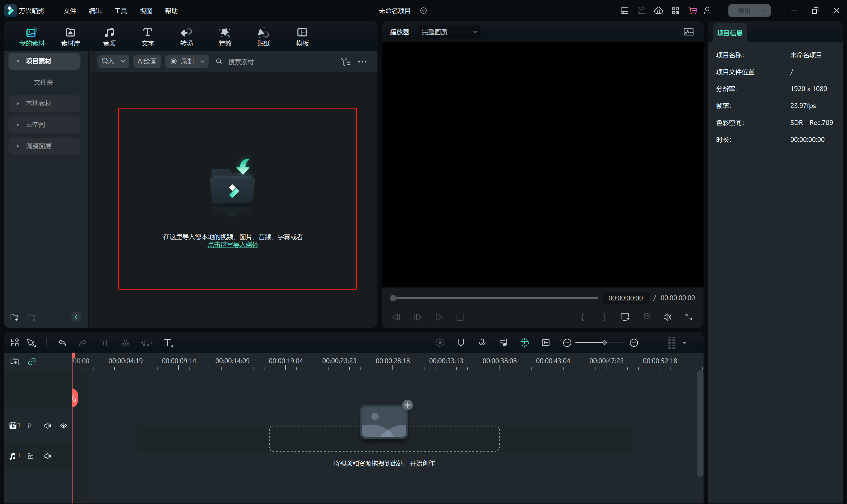847x504 pixels.
Task: Click the 点击这里导入媒体 link
Action: [233, 245]
